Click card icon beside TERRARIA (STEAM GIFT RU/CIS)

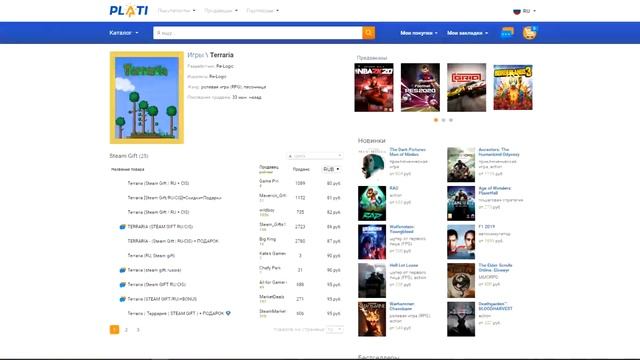tap(122, 227)
